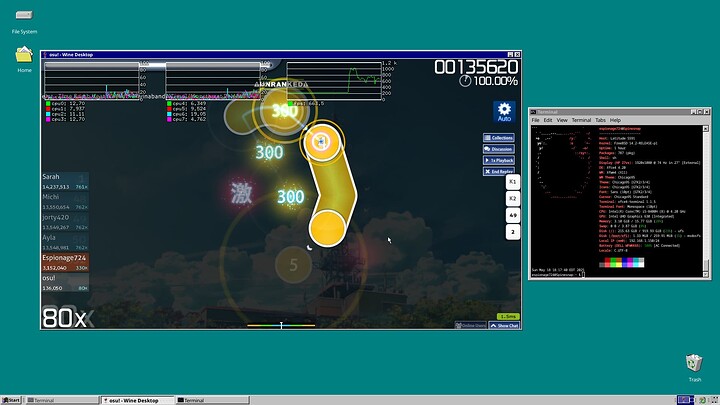Open the Tabs menu in the Terminal window
This screenshot has width=720, height=405.
(601, 120)
